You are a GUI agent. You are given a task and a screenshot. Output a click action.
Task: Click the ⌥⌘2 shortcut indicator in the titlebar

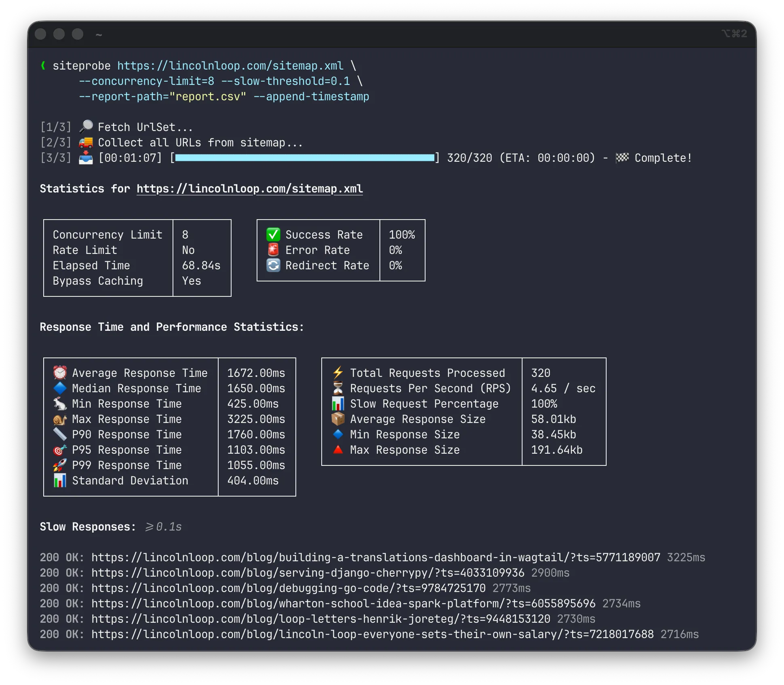tap(735, 34)
